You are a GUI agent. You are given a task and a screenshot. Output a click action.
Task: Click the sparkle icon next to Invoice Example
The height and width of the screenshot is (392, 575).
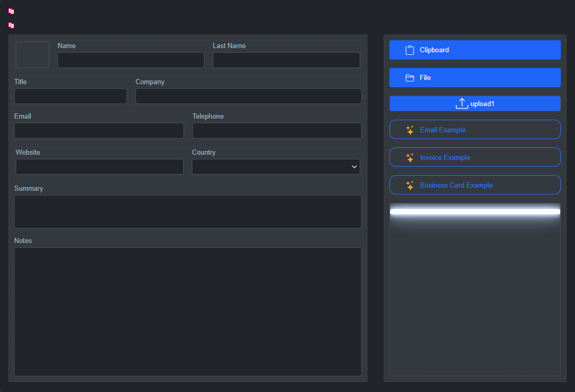[x=410, y=158]
